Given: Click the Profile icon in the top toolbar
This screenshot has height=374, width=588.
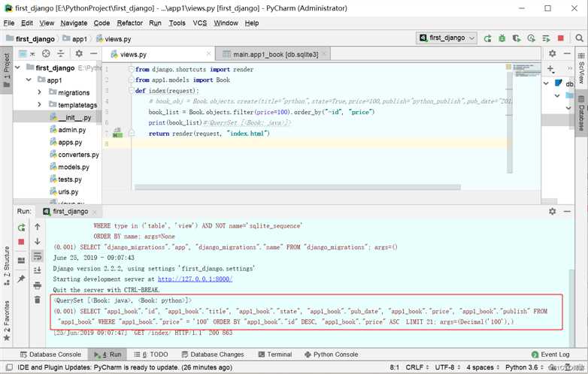Looking at the screenshot, I should [531, 38].
